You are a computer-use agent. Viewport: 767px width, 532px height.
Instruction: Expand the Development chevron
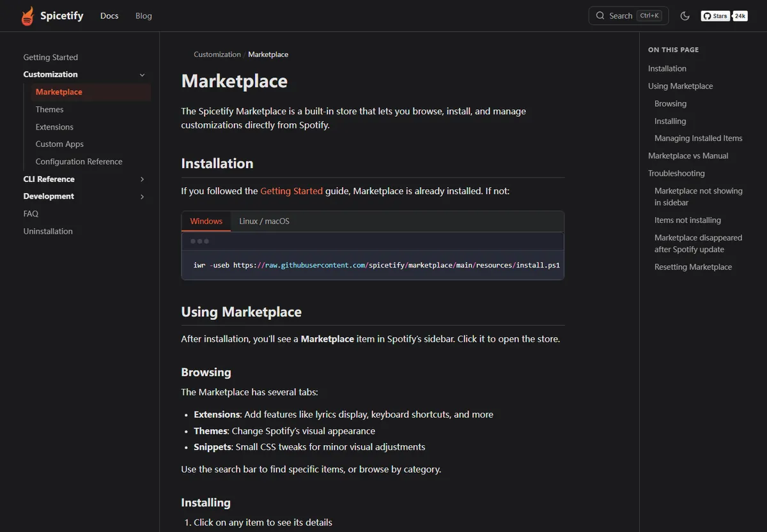click(x=142, y=197)
